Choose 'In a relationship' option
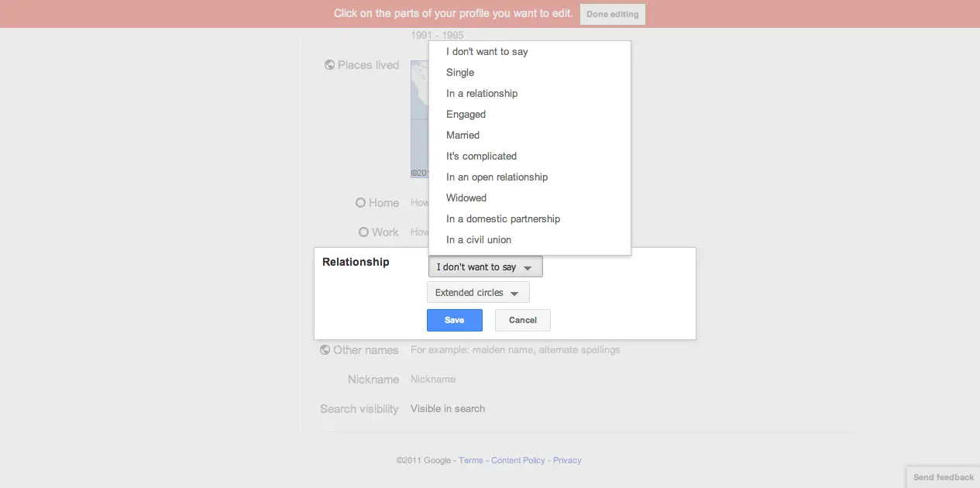Image resolution: width=980 pixels, height=488 pixels. 482,94
